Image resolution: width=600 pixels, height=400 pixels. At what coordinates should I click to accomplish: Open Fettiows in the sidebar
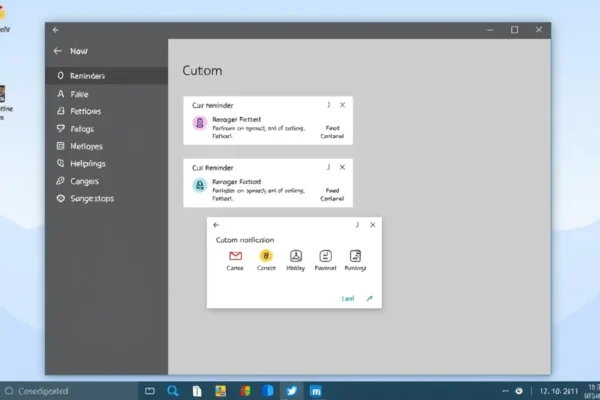point(106,111)
